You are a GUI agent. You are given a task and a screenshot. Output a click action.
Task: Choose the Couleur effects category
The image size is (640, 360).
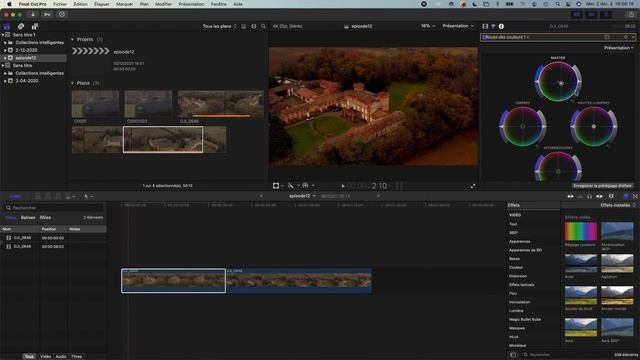pos(516,267)
